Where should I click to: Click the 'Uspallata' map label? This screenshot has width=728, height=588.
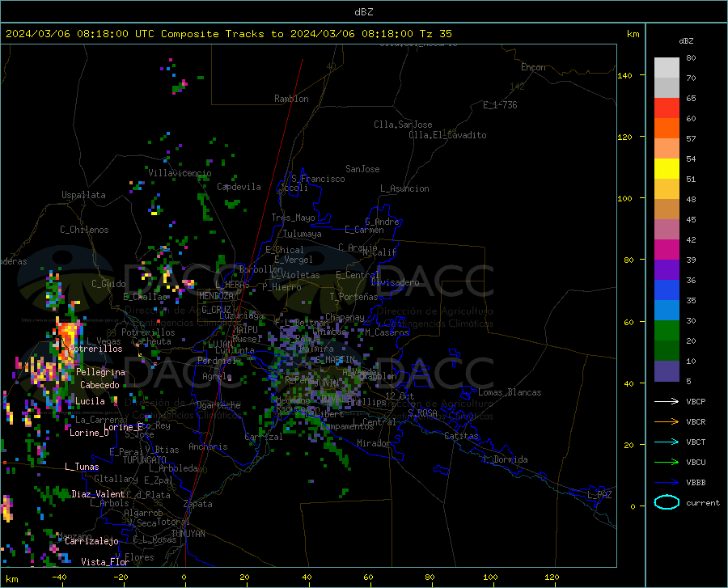point(83,196)
